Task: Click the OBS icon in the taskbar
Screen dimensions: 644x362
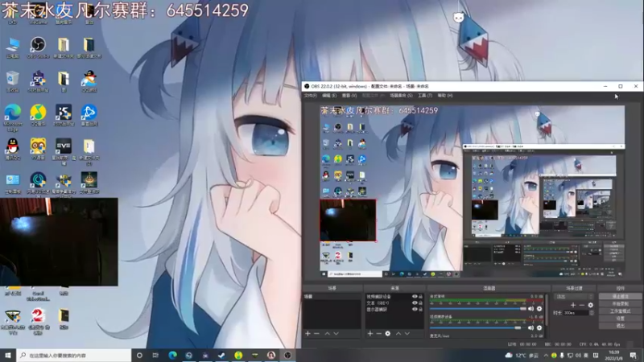Action: pos(287,355)
